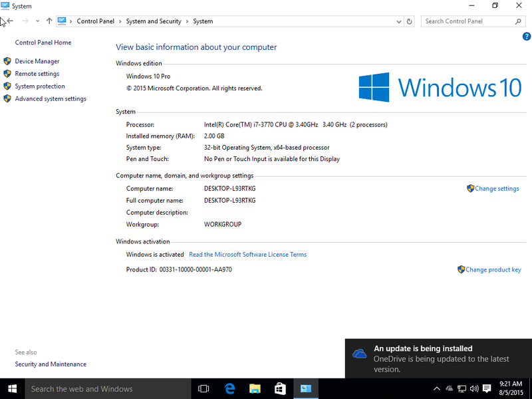This screenshot has width=532, height=399.
Task: Open File Explorer from the taskbar
Action: 255,389
